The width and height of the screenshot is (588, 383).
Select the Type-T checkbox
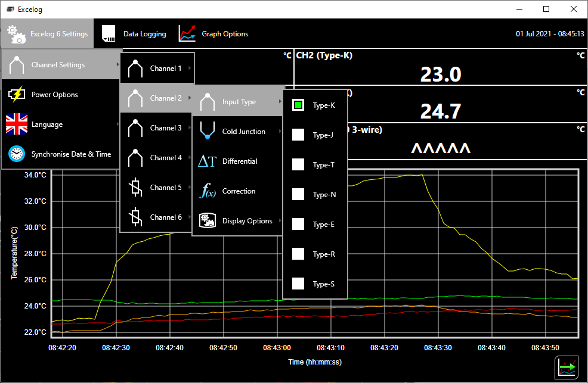298,164
